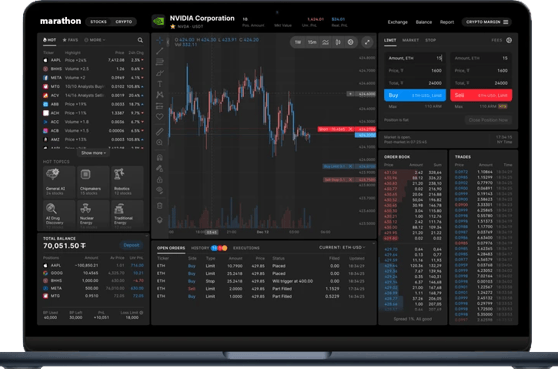558x372 pixels.
Task: Open the 15m interval dropdown
Action: click(x=312, y=42)
